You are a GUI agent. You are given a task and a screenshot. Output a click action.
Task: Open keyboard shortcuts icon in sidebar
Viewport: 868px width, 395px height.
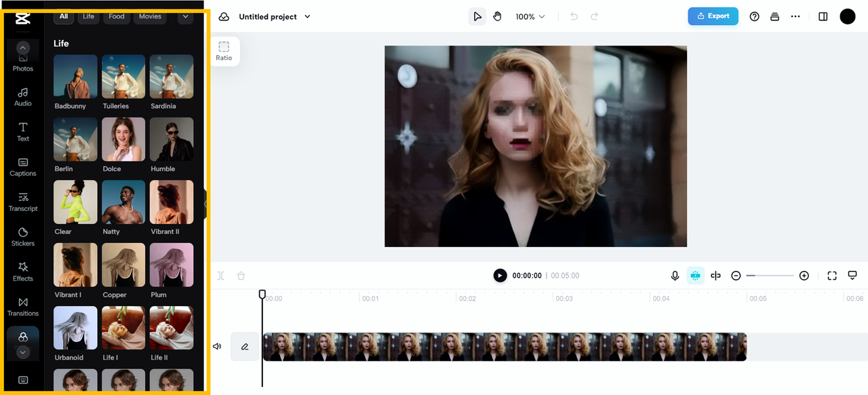click(x=23, y=380)
